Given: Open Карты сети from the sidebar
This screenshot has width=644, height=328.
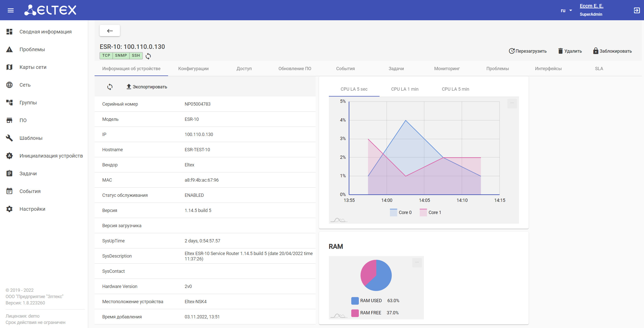Looking at the screenshot, I should [x=33, y=67].
